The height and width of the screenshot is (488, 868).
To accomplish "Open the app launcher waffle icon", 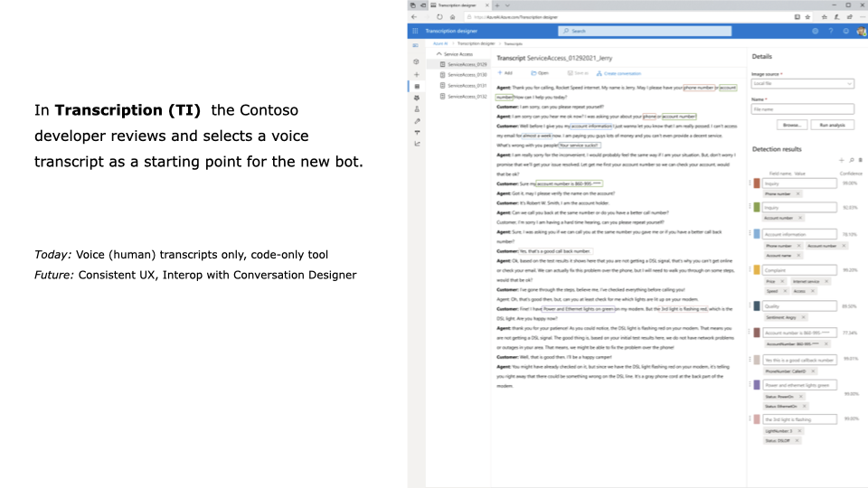I will (x=415, y=31).
